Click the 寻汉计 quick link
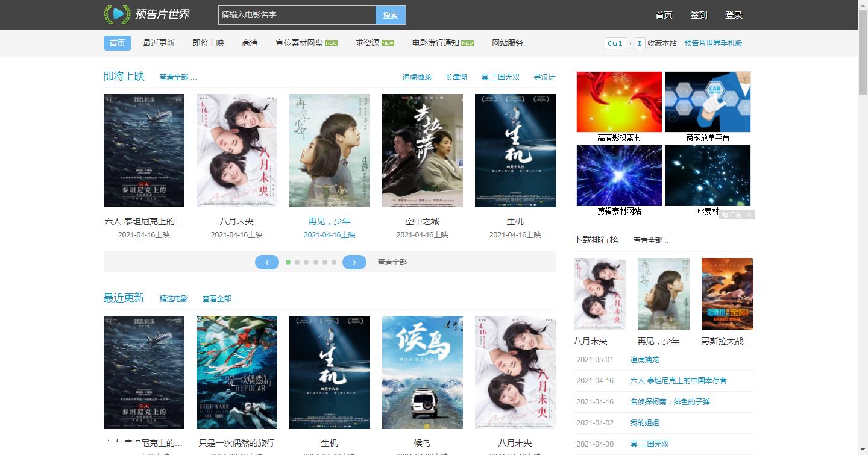Viewport: 868px width, 455px height. point(544,77)
